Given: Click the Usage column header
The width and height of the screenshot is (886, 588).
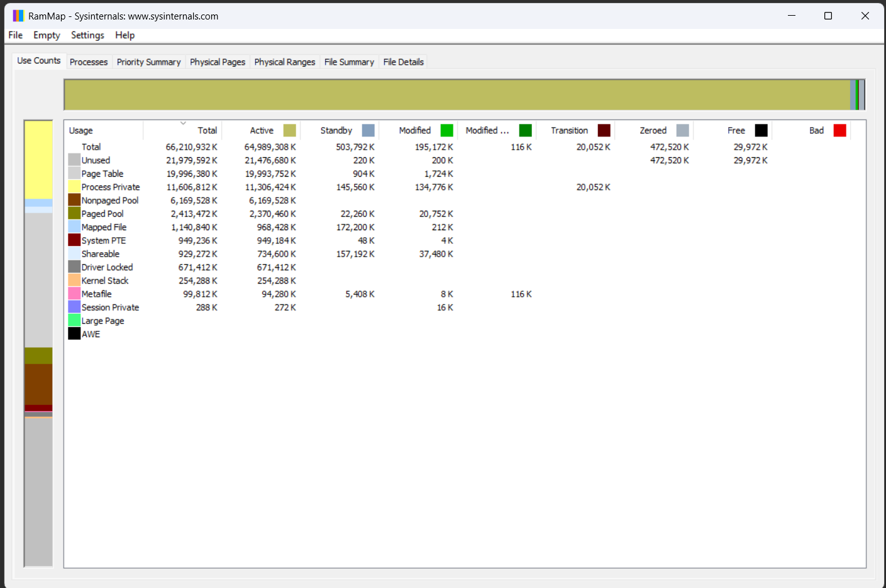Looking at the screenshot, I should 81,130.
